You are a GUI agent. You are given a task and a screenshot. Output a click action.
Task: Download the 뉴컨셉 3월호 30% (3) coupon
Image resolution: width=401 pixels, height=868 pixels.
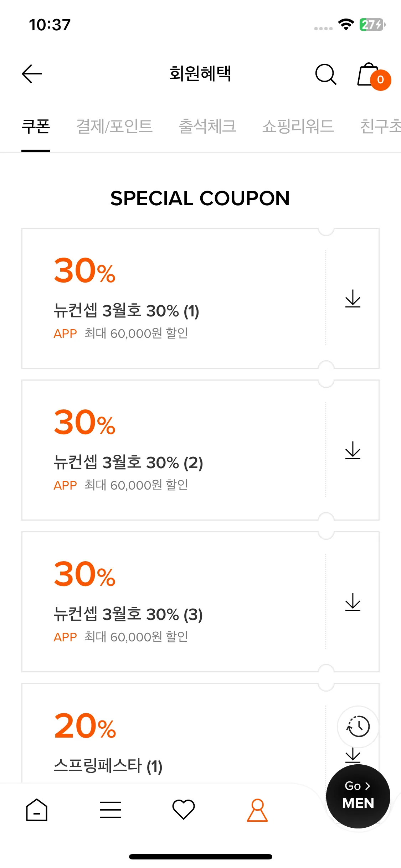pos(353,602)
